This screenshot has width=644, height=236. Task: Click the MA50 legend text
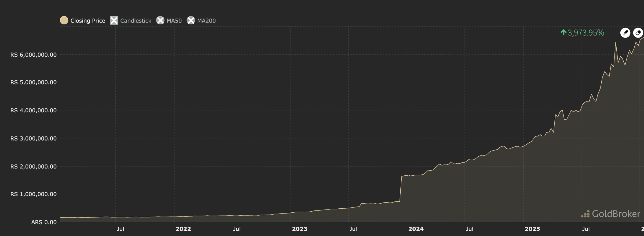[174, 21]
